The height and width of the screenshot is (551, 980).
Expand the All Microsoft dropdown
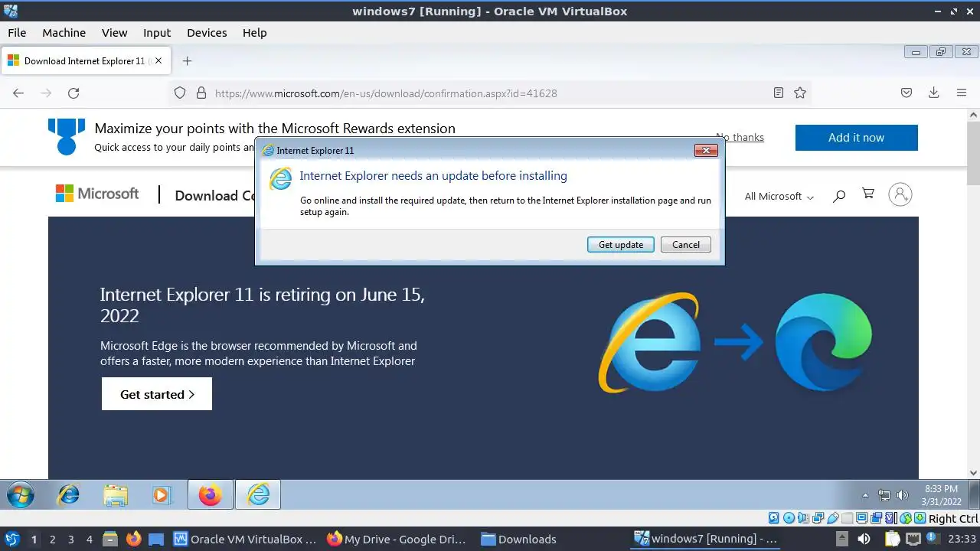click(x=779, y=196)
